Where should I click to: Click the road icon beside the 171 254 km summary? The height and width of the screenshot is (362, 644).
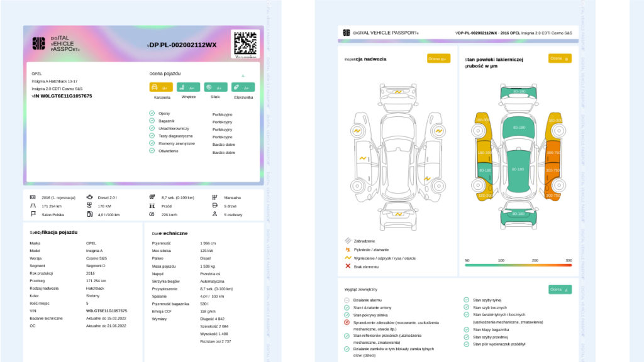pos(33,206)
